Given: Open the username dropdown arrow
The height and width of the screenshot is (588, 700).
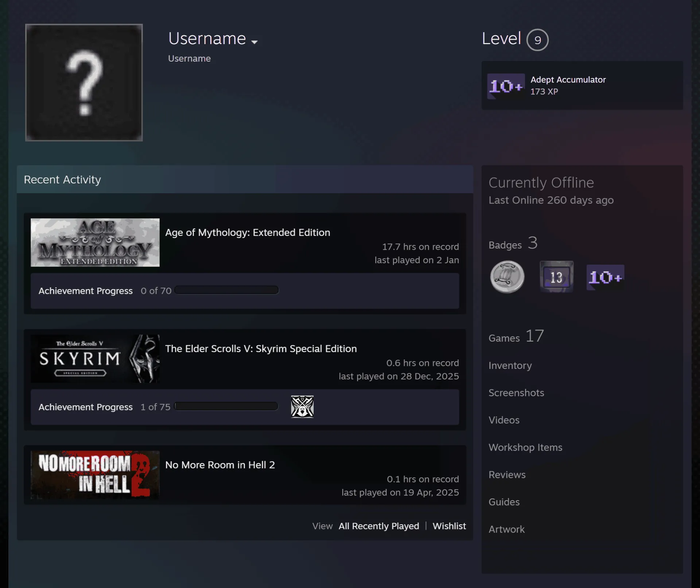Looking at the screenshot, I should pos(254,42).
